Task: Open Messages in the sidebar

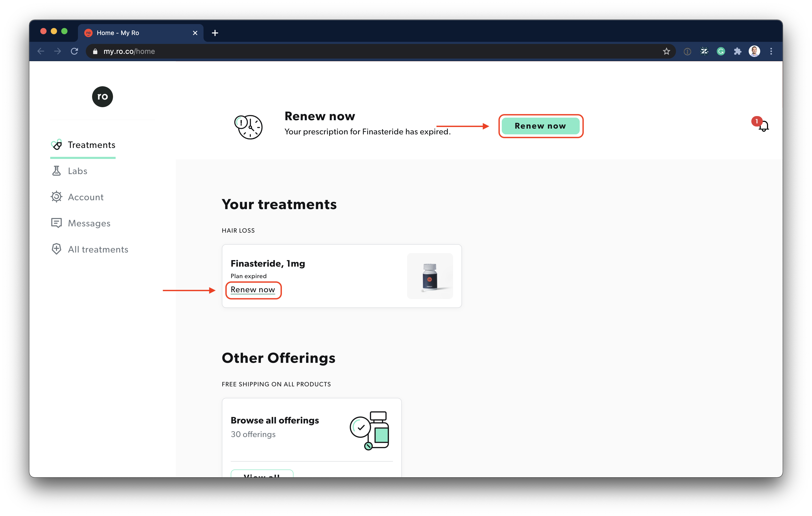Action: click(81, 223)
